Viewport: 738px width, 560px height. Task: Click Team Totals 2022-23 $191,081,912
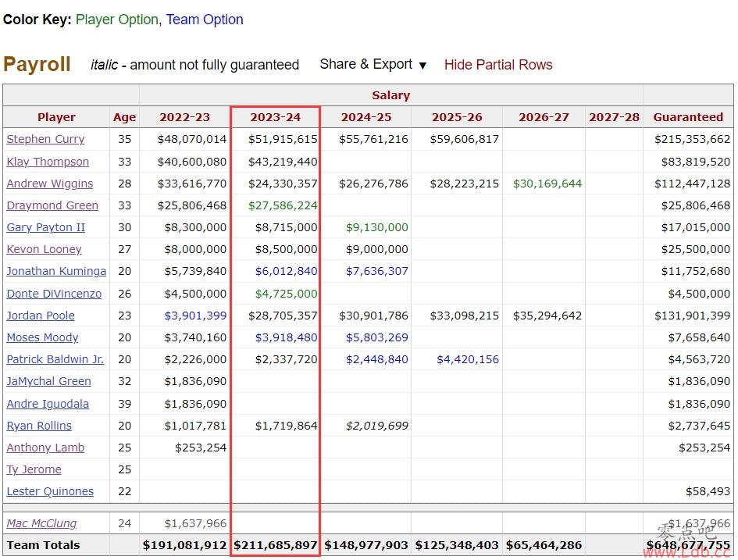tap(184, 545)
